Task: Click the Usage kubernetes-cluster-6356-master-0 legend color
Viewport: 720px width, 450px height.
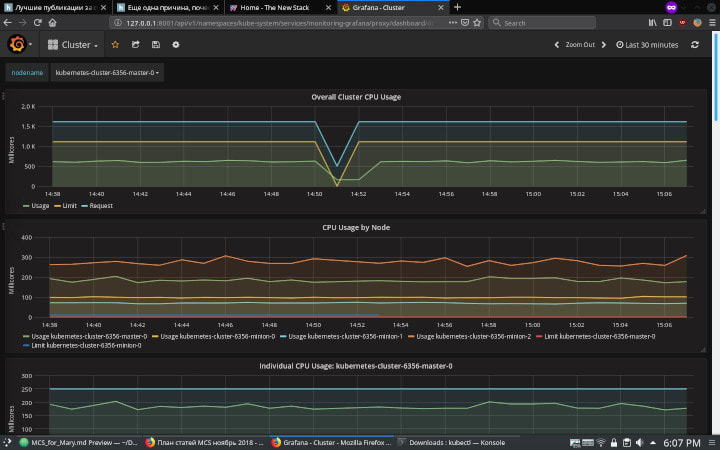Action: pos(27,336)
